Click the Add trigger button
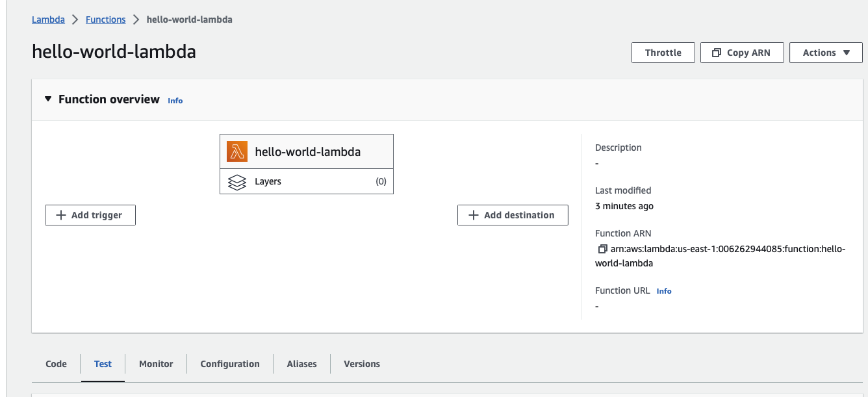The height and width of the screenshot is (397, 868). click(x=90, y=214)
